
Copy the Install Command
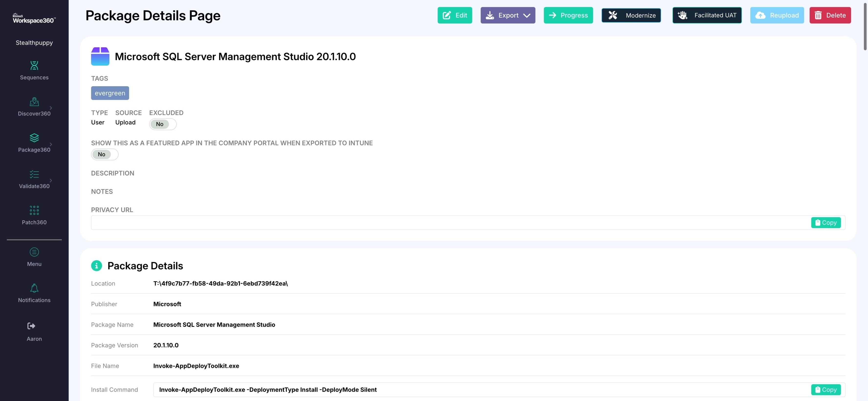coord(826,390)
